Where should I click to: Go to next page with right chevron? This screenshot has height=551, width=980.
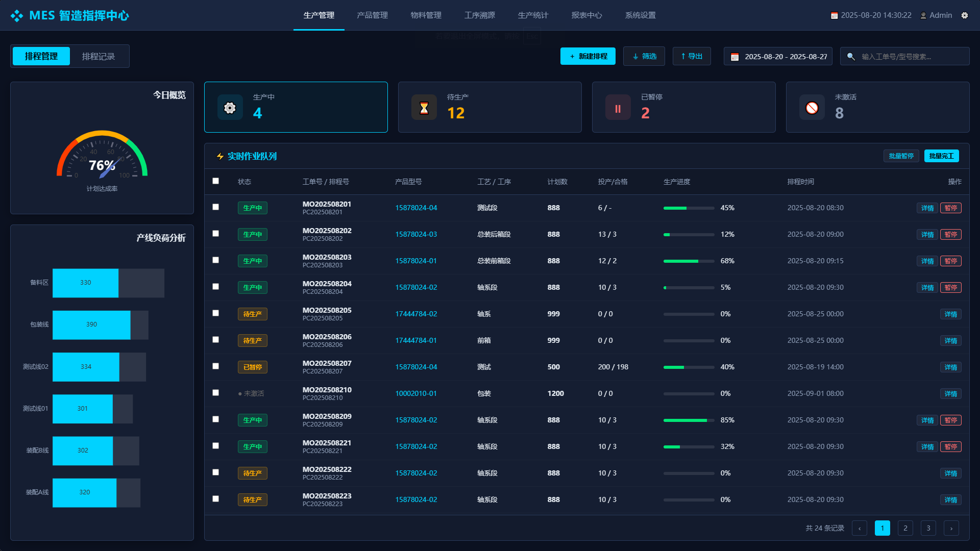(x=951, y=528)
